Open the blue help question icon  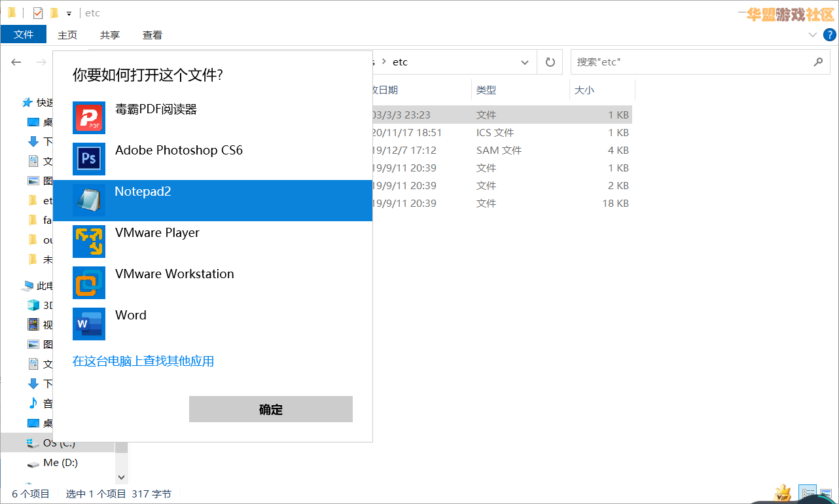[x=830, y=35]
